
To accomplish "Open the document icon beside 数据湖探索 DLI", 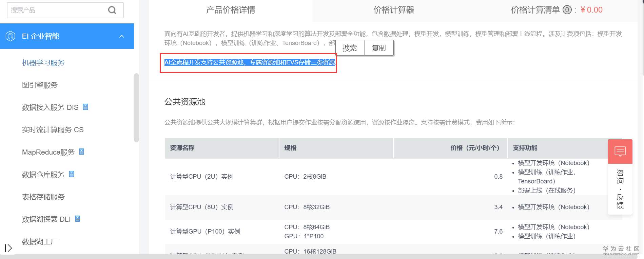I will pyautogui.click(x=77, y=219).
